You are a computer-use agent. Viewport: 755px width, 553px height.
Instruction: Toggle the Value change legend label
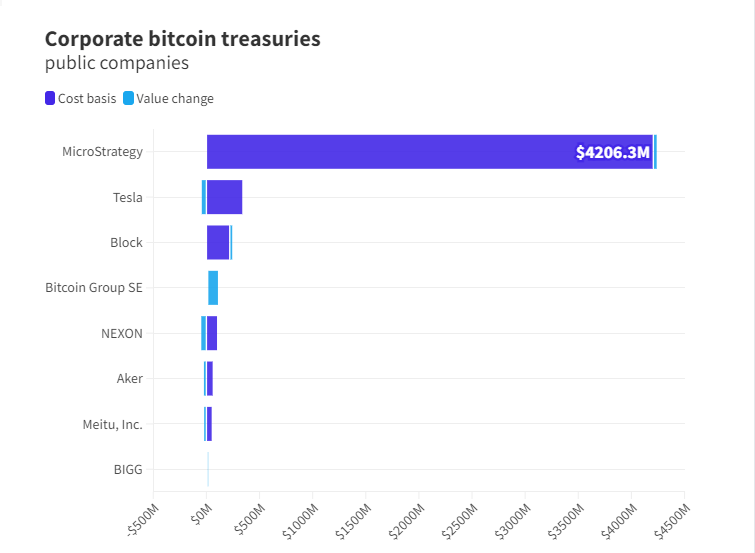(175, 98)
